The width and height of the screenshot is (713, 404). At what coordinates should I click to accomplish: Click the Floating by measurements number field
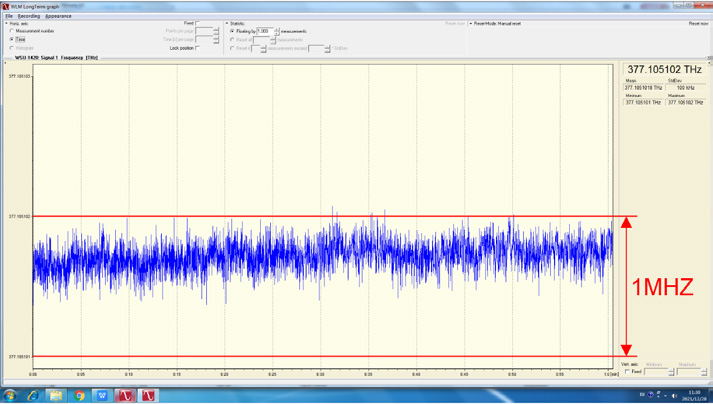[x=264, y=31]
